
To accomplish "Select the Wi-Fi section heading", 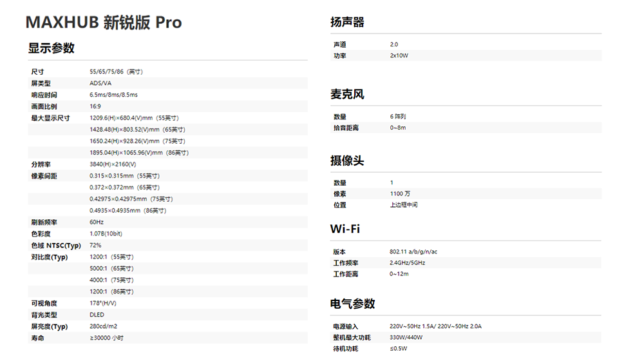I will [345, 230].
